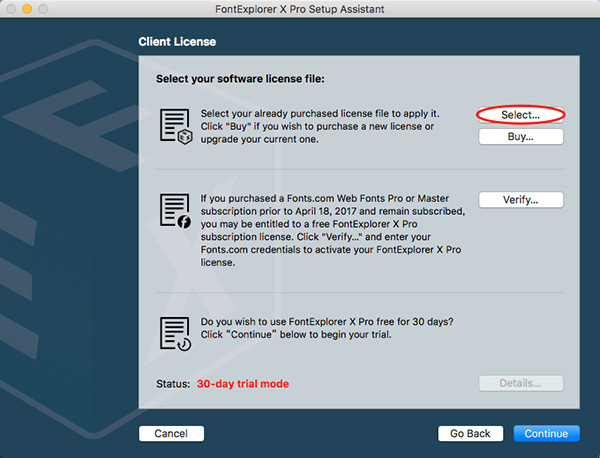Screen dimensions: 600x458
Task: Click 'Select your software license file:' text
Action: pos(240,79)
